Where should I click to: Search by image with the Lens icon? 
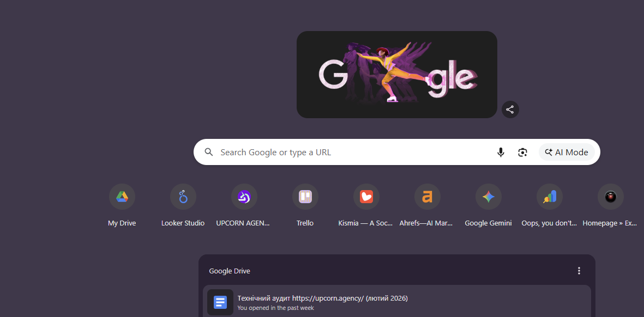522,153
